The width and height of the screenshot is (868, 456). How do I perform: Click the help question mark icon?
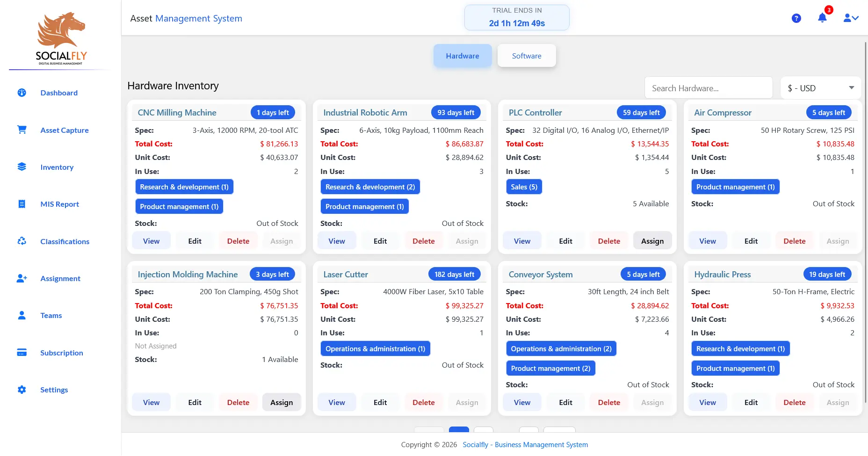click(796, 18)
